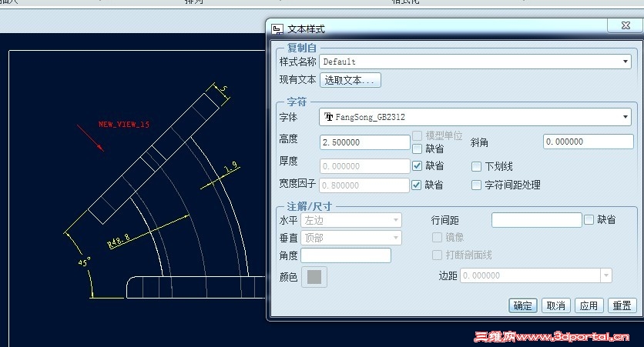
Task: Click the font type icon beside FangSong_GB2312
Action: click(329, 117)
